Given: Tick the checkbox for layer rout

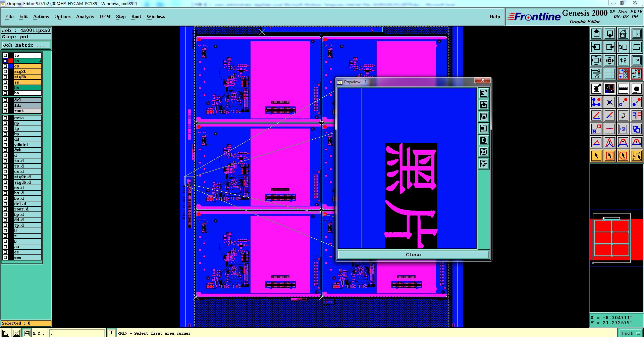Looking at the screenshot, I should [x=5, y=111].
